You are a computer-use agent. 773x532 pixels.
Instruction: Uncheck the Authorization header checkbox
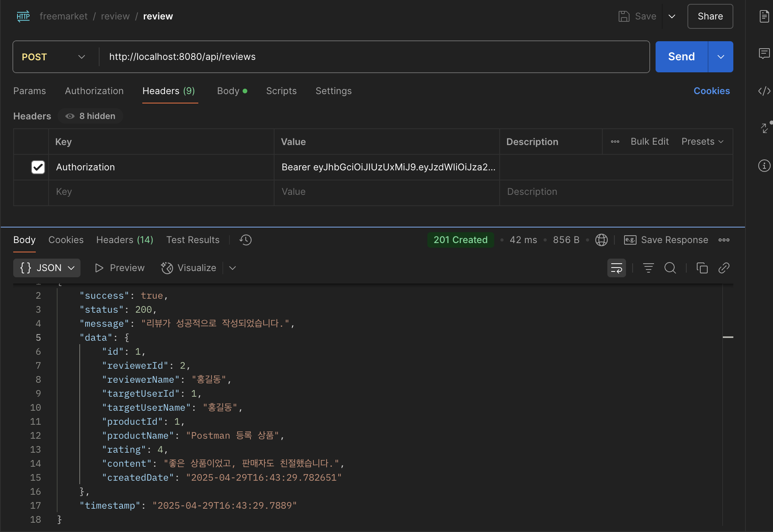[x=38, y=167]
